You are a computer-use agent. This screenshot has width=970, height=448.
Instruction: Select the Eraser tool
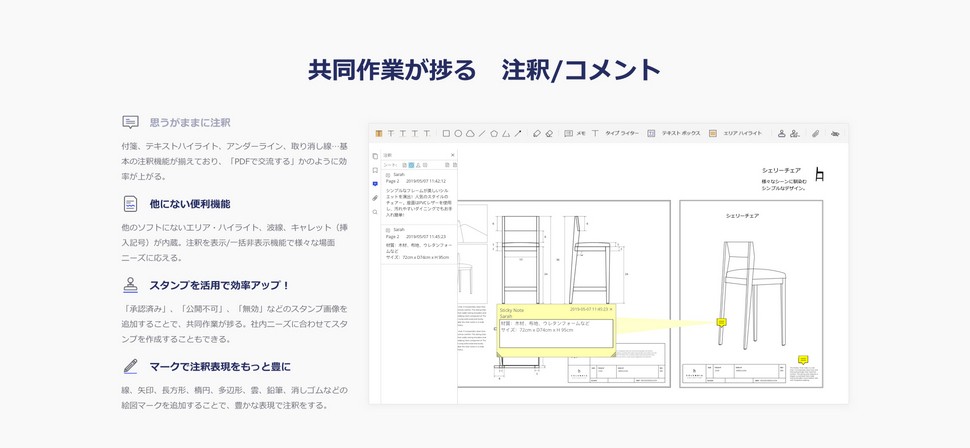[x=549, y=133]
